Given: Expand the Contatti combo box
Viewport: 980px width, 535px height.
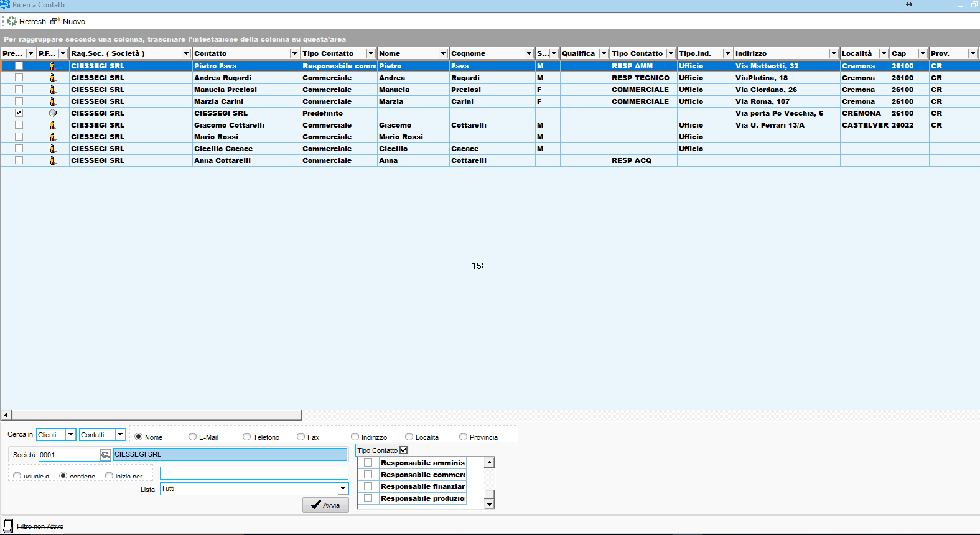Looking at the screenshot, I should (x=120, y=435).
